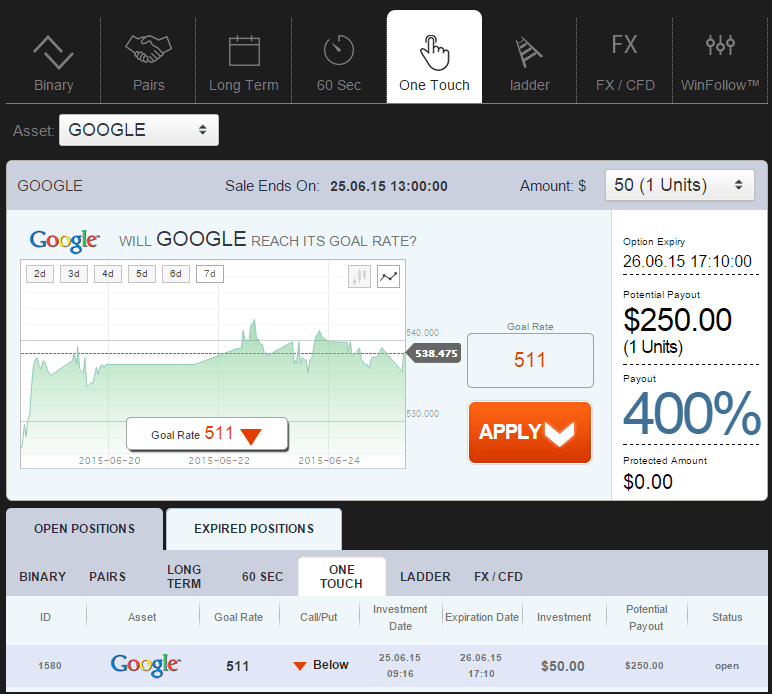Screen dimensions: 772x696
Task: Set chart range to 4d
Action: pos(108,274)
